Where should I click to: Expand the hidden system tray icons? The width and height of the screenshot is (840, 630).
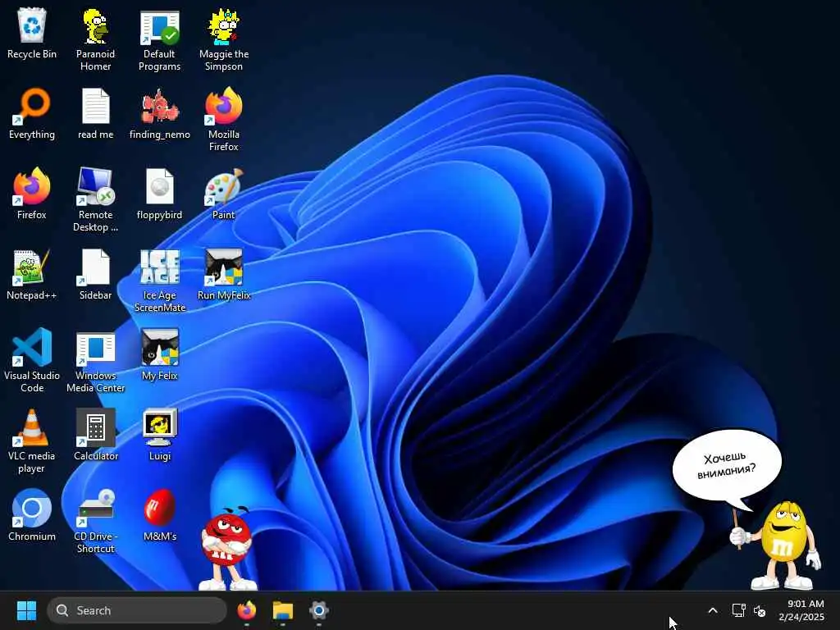(713, 610)
